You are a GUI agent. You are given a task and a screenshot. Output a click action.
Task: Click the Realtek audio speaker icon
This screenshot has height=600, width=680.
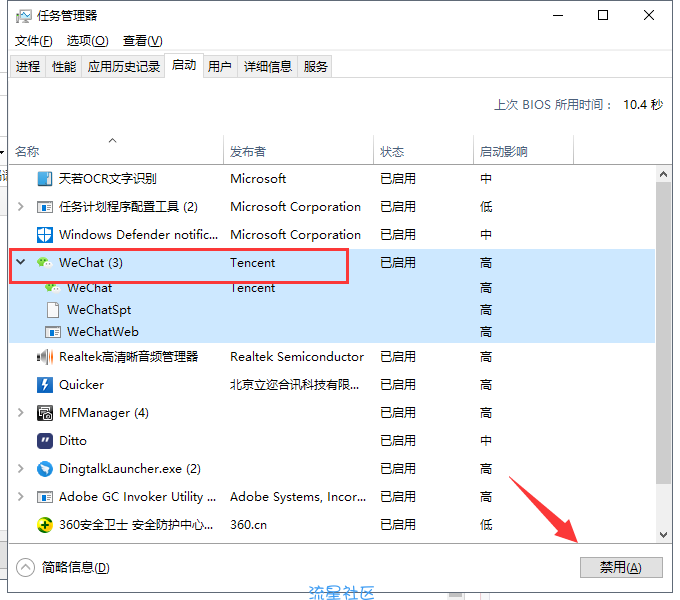(x=45, y=357)
